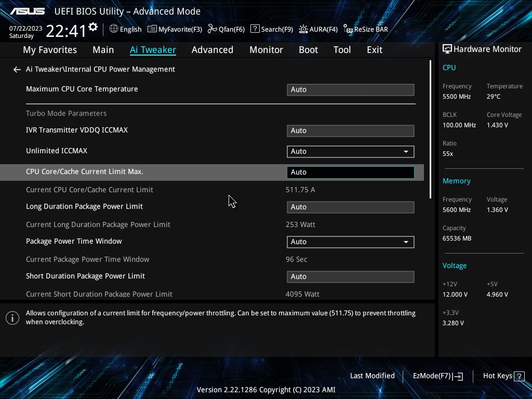Click the EzMode exit arrow icon
The height and width of the screenshot is (399, 532).
click(458, 376)
